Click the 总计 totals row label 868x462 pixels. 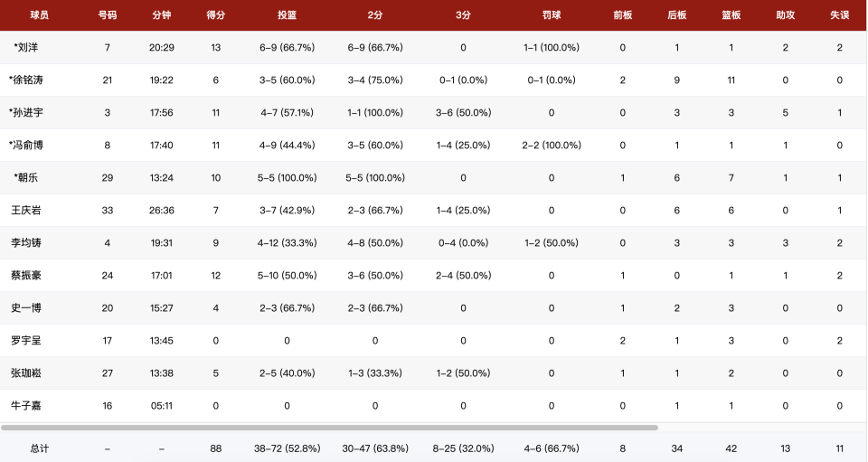click(x=39, y=448)
